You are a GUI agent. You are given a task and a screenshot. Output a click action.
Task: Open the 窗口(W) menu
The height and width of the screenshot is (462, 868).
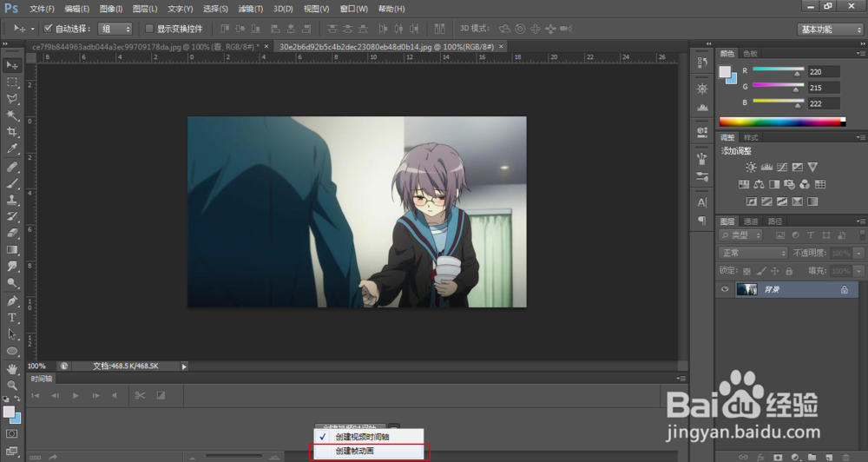point(354,9)
